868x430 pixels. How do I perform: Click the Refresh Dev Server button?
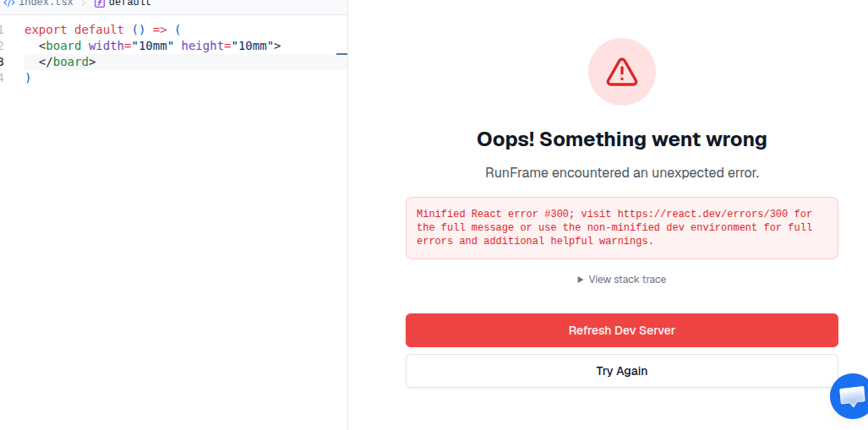pos(622,330)
